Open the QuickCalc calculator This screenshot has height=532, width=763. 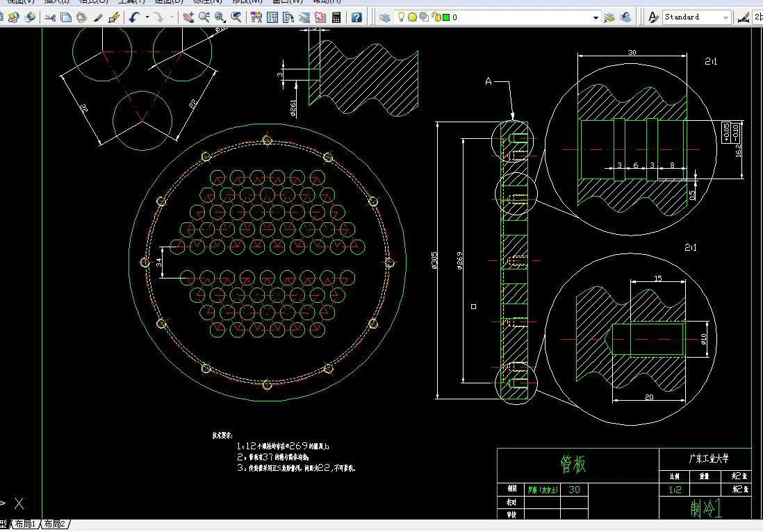coord(336,17)
